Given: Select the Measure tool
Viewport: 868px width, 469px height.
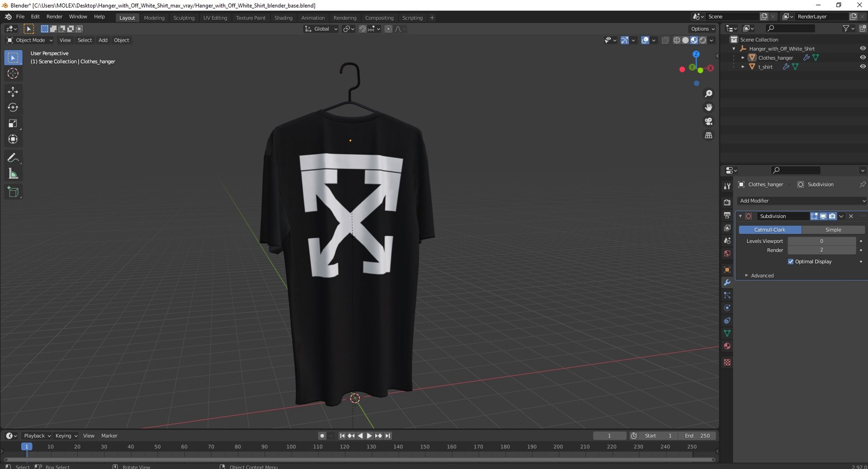Looking at the screenshot, I should click(13, 174).
